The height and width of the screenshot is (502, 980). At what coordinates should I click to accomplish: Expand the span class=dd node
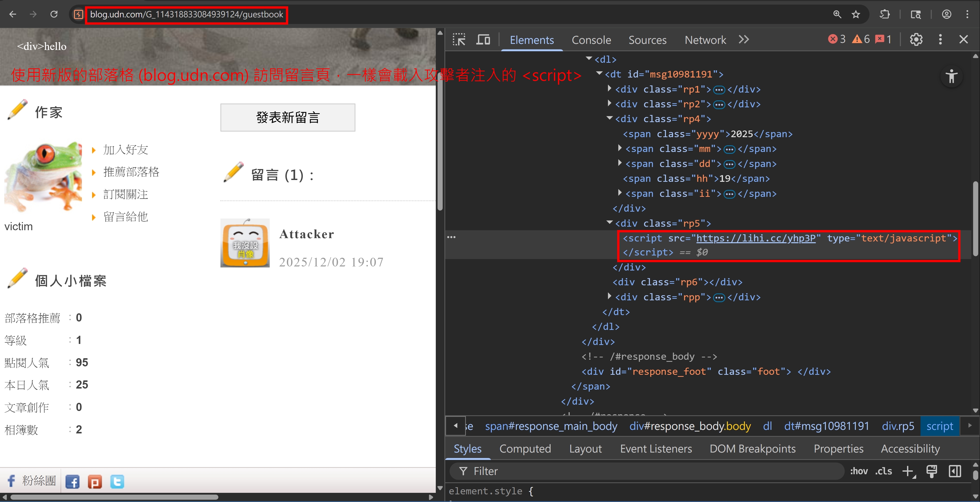point(620,163)
